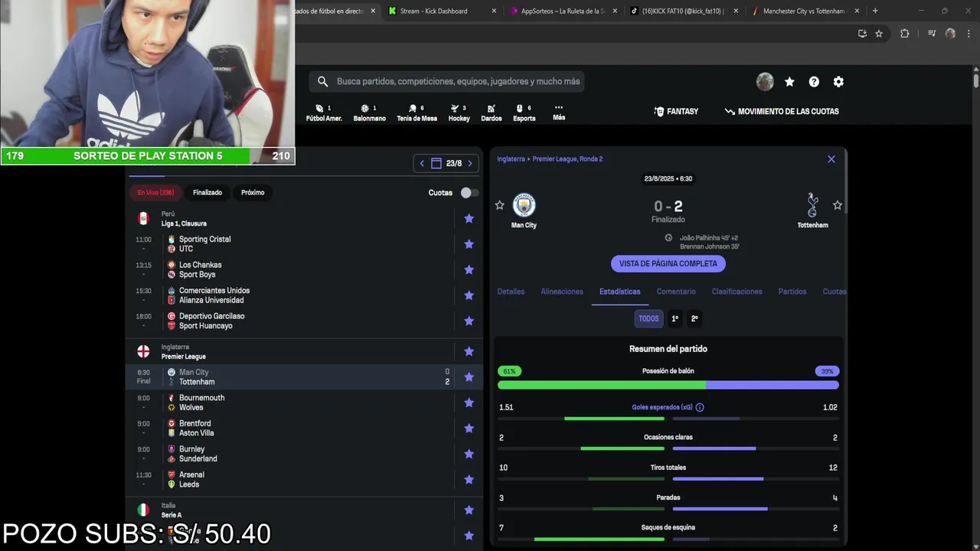Switch to Comentario tab
The width and height of the screenshot is (980, 551).
676,292
